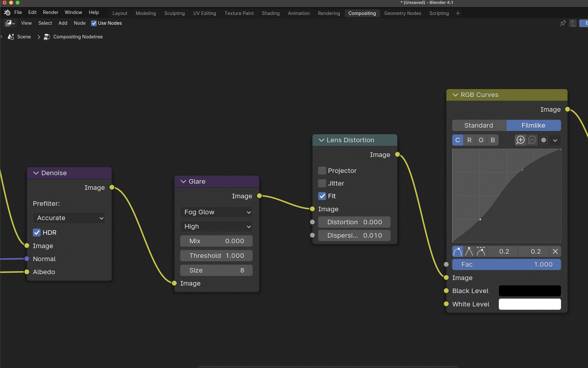
Task: Open the Blender logo menu
Action: 7,12
